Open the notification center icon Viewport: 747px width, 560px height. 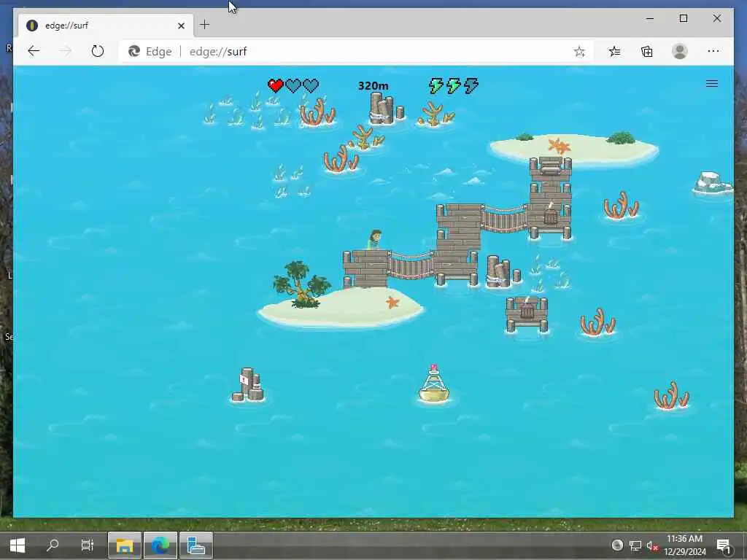click(724, 545)
